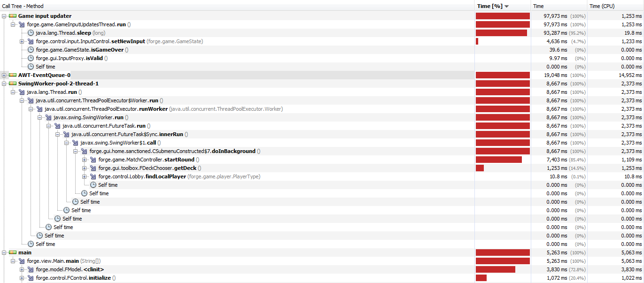Expand the MatchController.startRound node

(85, 160)
